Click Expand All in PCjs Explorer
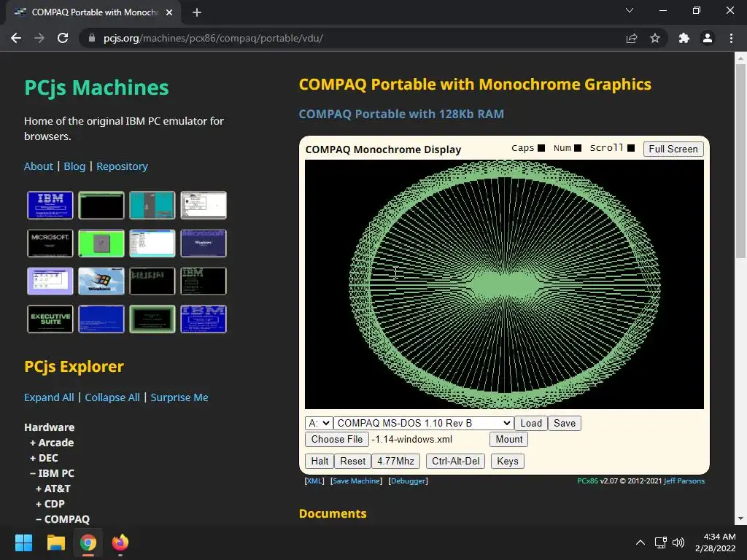747x560 pixels. [49, 397]
